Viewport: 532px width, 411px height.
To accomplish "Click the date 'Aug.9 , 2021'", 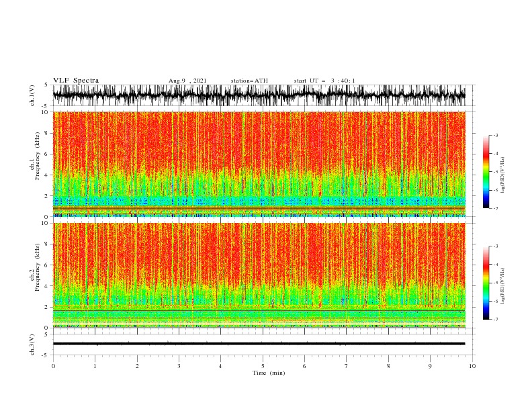I will (x=187, y=81).
